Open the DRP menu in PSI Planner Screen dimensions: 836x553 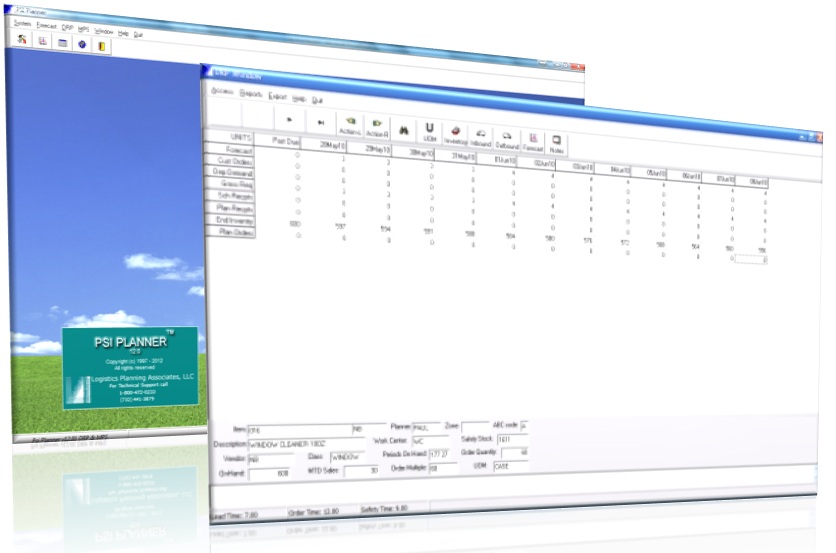click(x=68, y=27)
